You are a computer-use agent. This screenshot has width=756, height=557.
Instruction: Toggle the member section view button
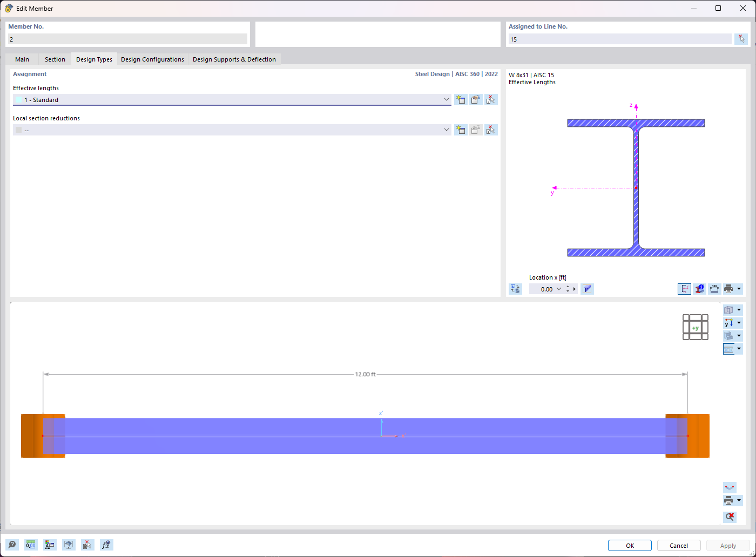pos(728,349)
